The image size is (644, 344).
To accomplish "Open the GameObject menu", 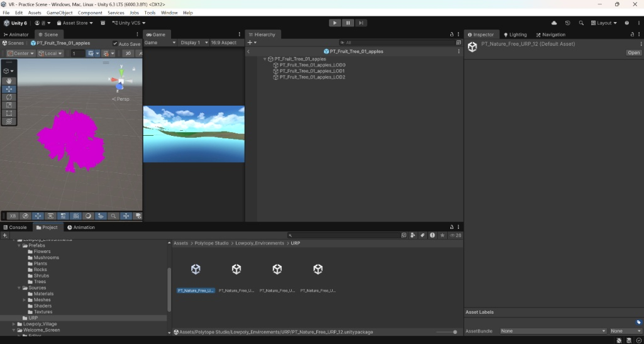I will 60,13.
